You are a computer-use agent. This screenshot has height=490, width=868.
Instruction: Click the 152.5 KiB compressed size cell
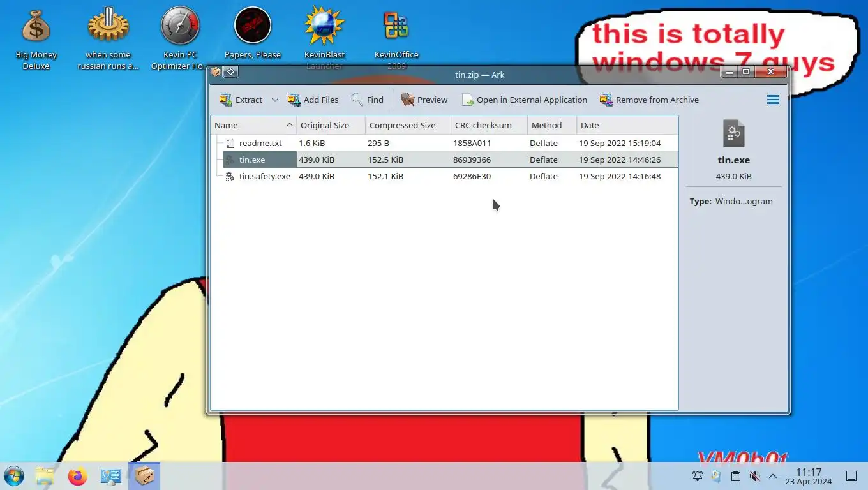[385, 160]
